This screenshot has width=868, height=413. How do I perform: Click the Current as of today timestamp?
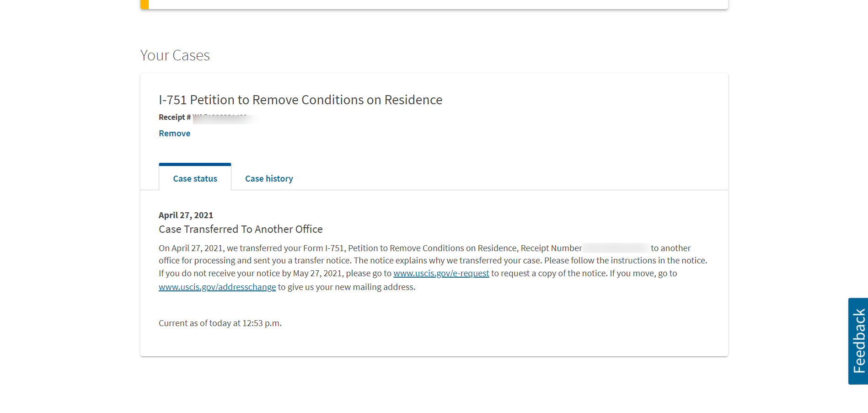point(220,323)
